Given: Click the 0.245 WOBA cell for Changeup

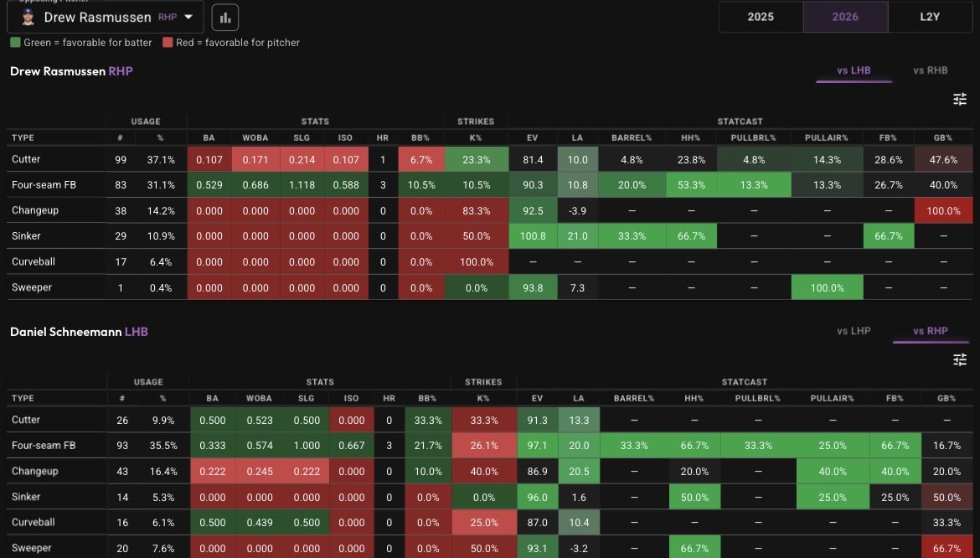Looking at the screenshot, I should [260, 471].
